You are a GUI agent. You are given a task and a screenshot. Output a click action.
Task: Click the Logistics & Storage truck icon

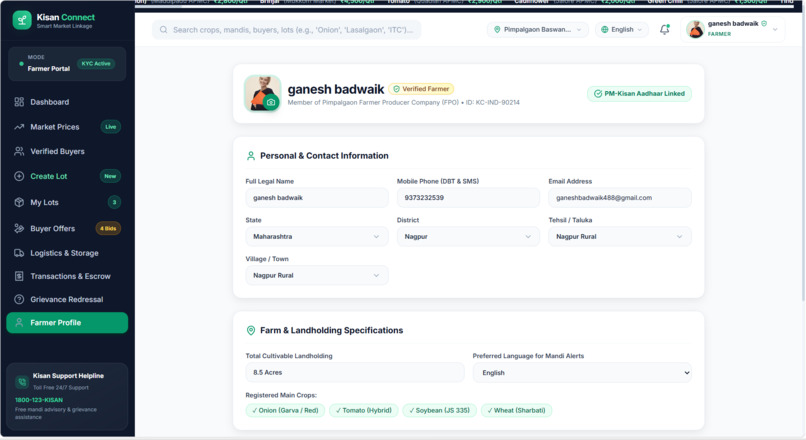(x=19, y=253)
